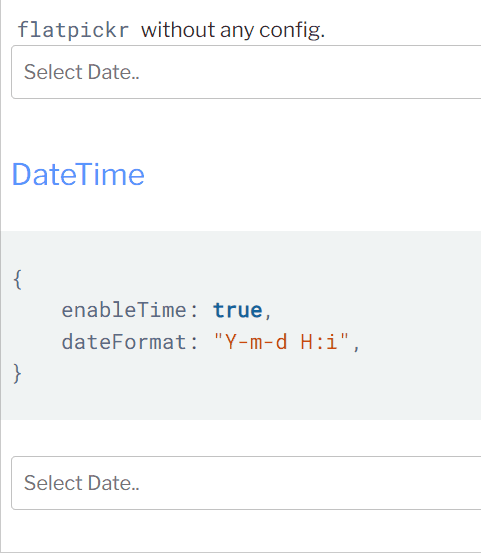Click the dateFormat key in the code
The image size is (481, 553).
[x=124, y=342]
